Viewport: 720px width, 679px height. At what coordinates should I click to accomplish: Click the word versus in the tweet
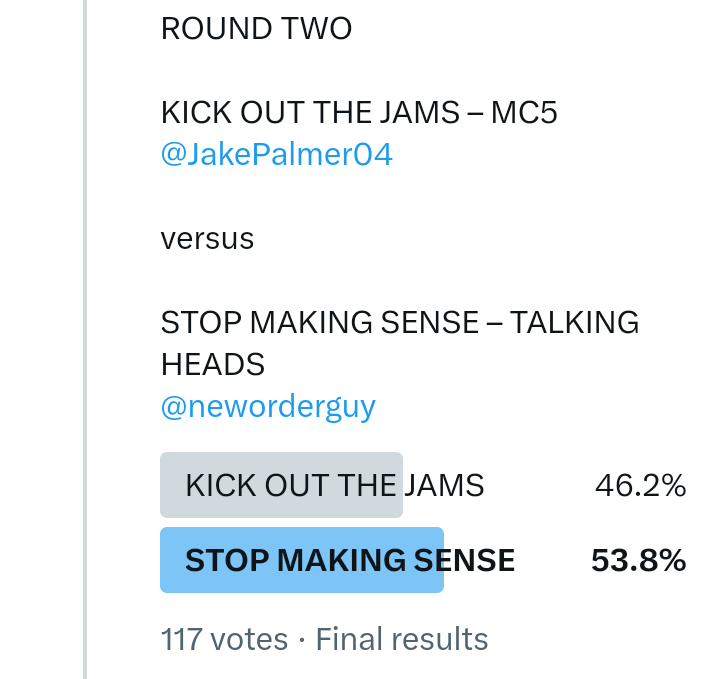coord(207,239)
